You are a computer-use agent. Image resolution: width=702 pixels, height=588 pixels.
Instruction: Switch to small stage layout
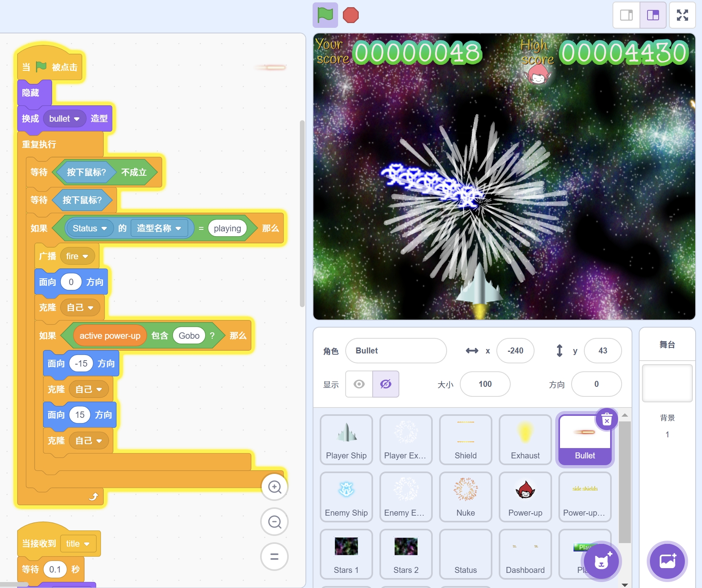pos(626,16)
